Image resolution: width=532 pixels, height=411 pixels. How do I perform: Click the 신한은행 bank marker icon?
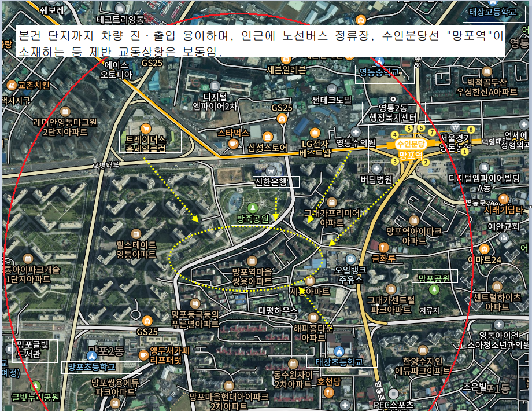(271, 171)
